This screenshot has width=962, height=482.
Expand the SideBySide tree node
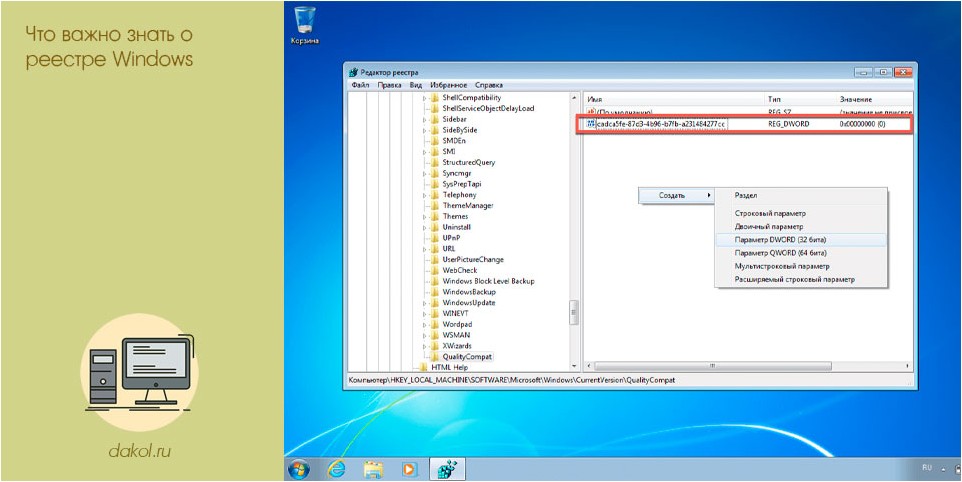424,131
